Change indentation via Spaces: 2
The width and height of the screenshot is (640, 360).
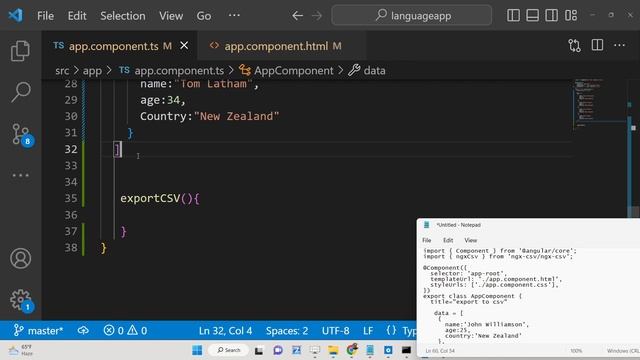pyautogui.click(x=287, y=330)
